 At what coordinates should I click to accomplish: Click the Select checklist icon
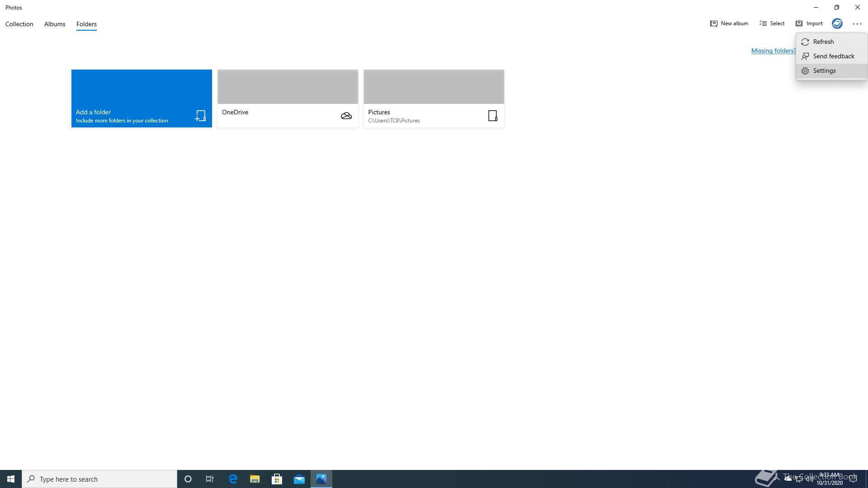[763, 23]
